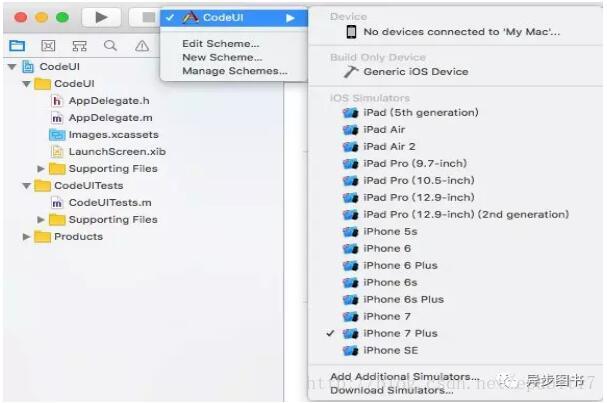Collapse the root CodeUI project triangle
The image size is (607, 403).
[x=12, y=67]
